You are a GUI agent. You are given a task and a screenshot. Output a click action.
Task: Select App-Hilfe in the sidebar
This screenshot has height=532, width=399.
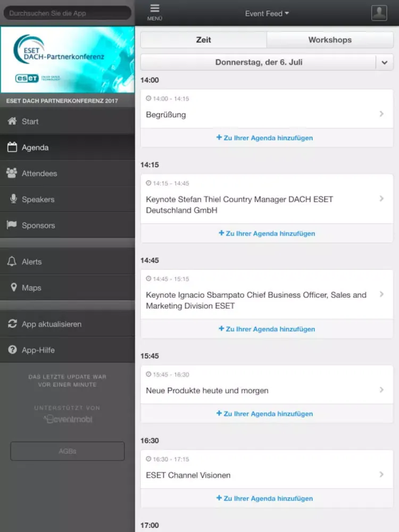pos(67,350)
